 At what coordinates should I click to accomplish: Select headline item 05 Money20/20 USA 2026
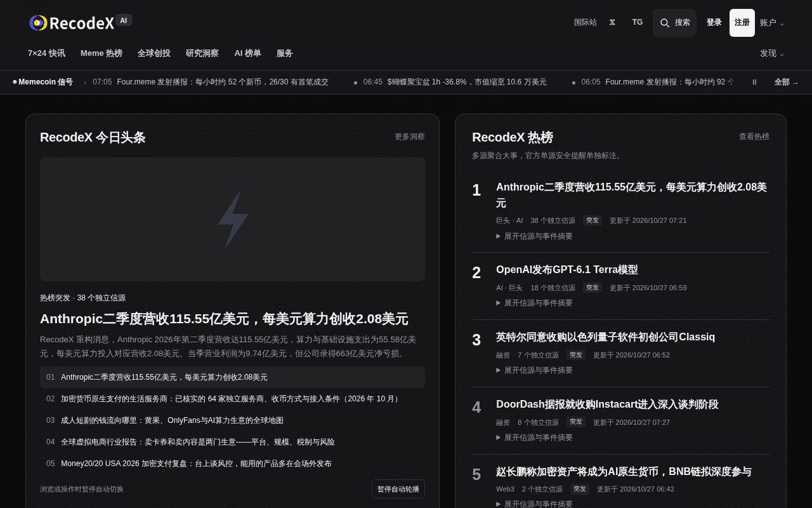[x=232, y=464]
